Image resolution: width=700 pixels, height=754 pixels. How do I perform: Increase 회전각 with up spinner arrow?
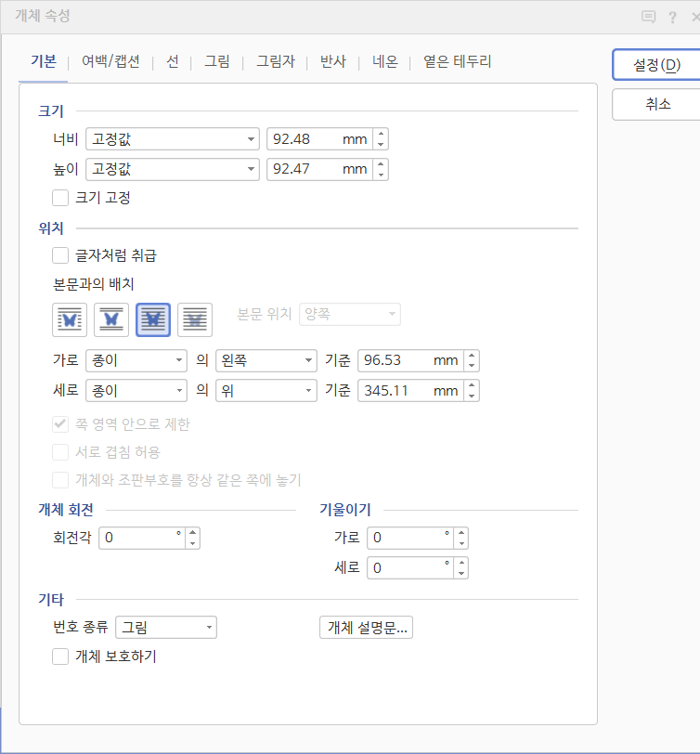click(193, 533)
